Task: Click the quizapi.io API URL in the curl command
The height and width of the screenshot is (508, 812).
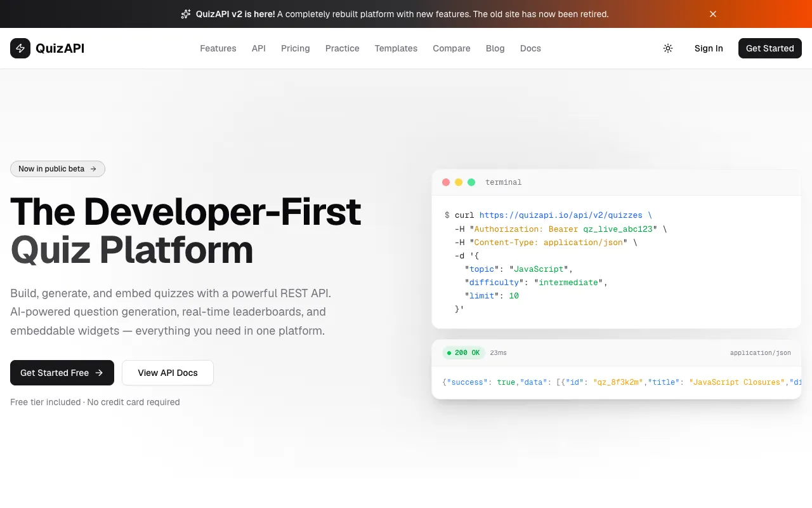Action: 561,215
